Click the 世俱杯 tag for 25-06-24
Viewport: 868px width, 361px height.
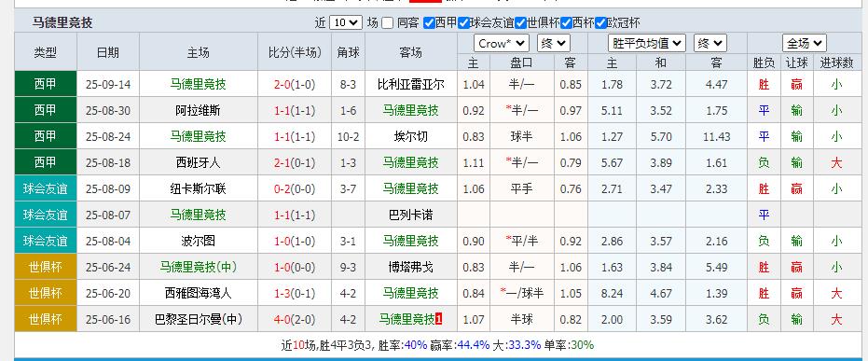46,268
